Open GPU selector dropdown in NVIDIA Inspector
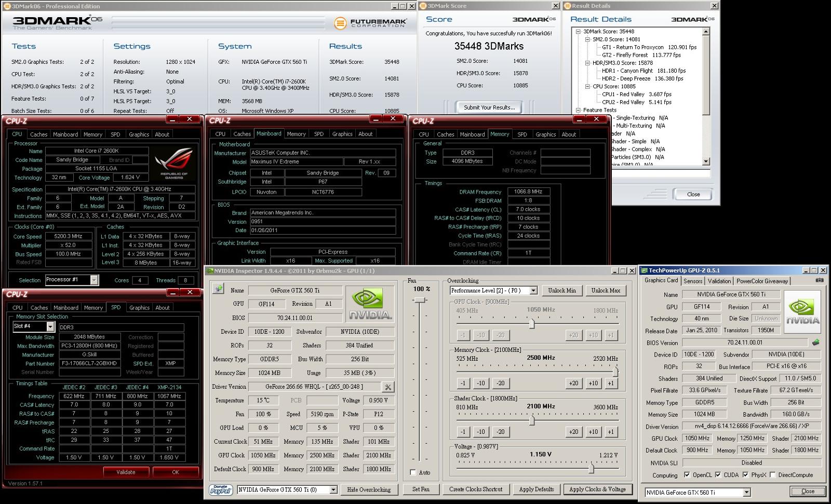The width and height of the screenshot is (831, 504). (333, 489)
